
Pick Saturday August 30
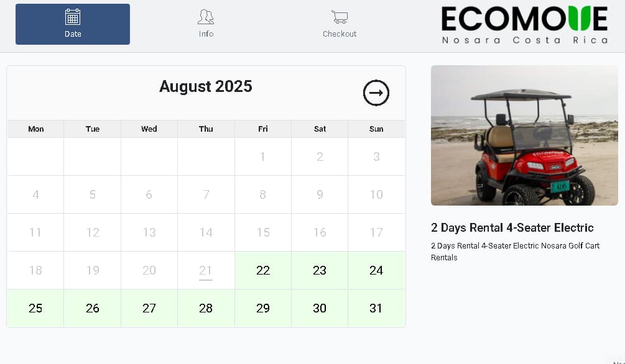point(320,308)
